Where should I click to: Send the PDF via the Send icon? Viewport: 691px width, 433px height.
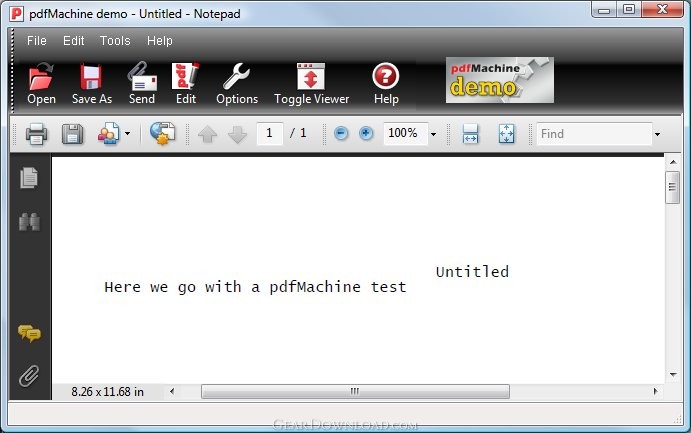pos(142,84)
